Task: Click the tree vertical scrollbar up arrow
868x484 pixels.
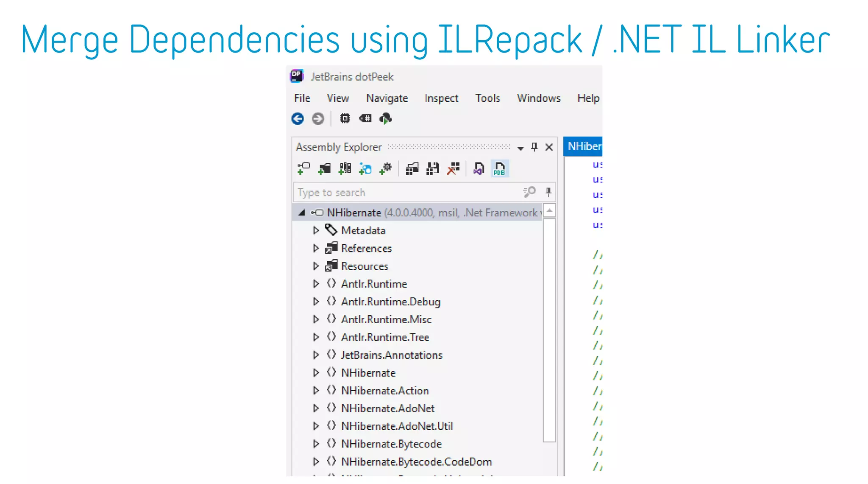Action: coord(549,211)
